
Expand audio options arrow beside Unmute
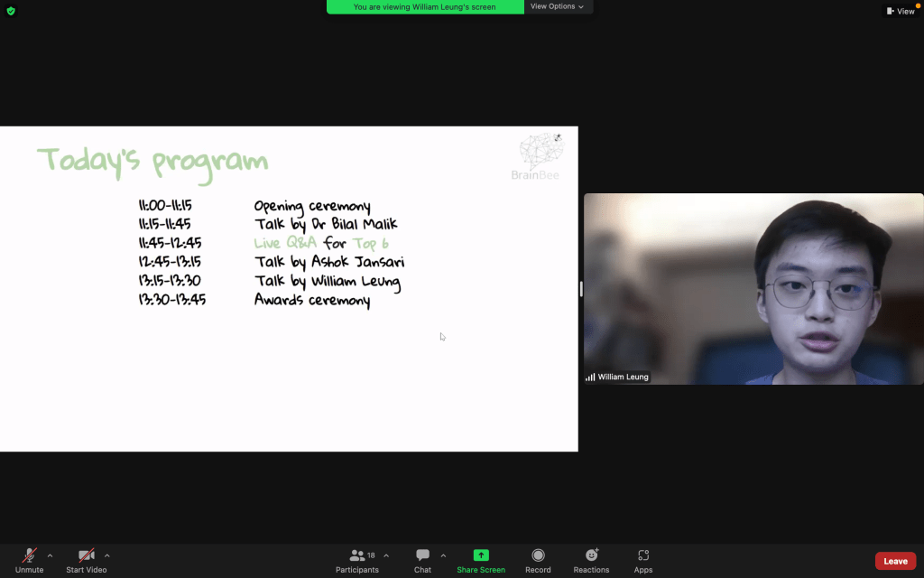[50, 555]
